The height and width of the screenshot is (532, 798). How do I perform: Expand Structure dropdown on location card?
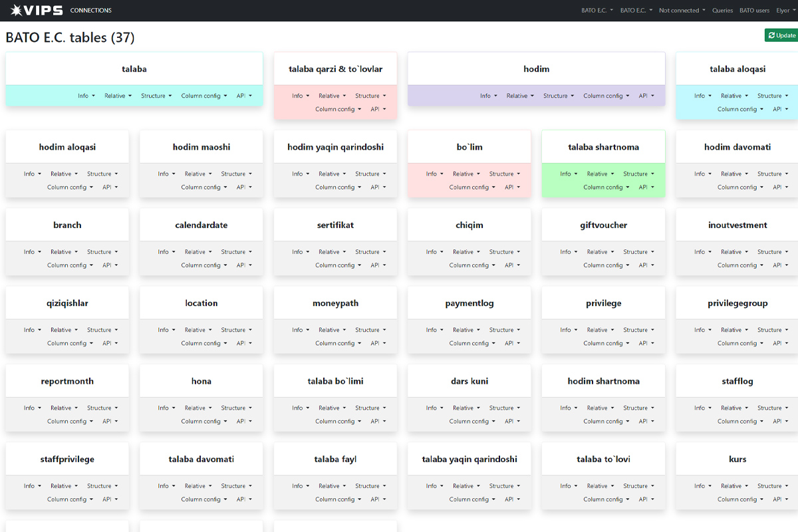pos(236,330)
